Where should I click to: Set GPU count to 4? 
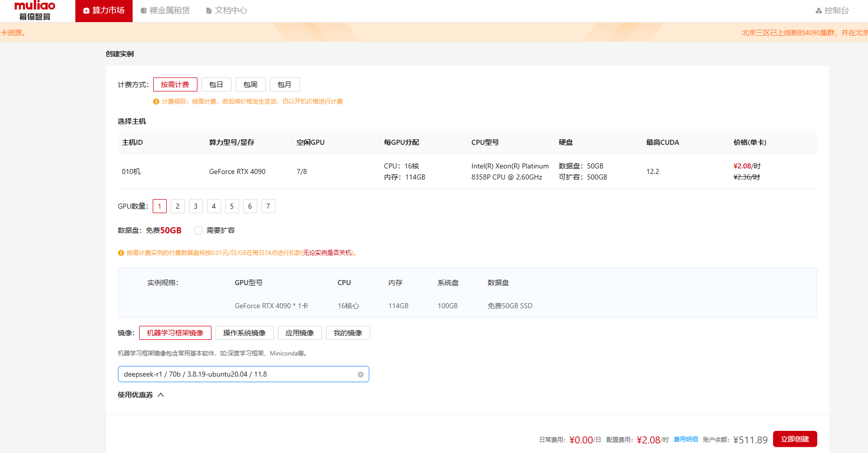214,206
